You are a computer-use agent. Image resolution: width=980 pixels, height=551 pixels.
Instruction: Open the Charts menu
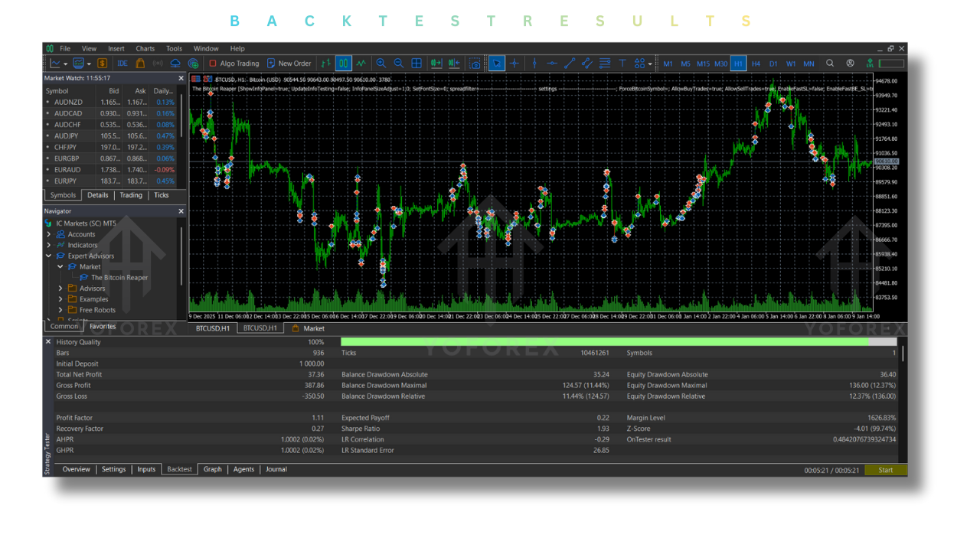145,47
